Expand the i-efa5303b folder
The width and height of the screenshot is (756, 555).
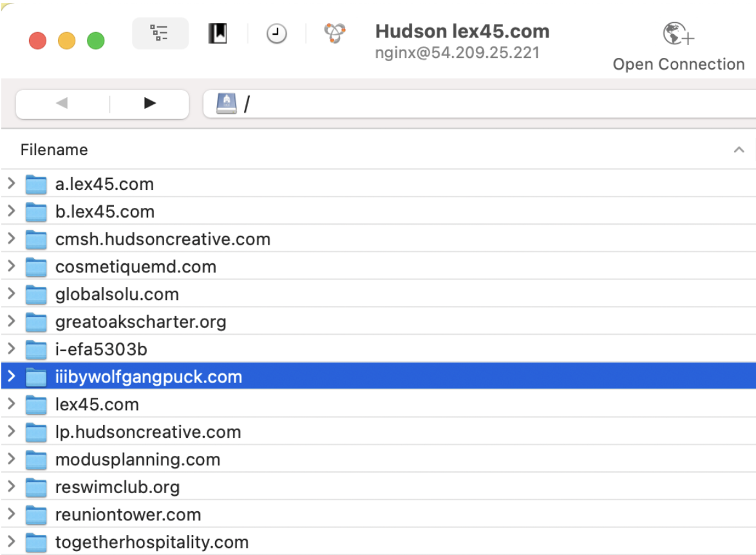pos(12,348)
